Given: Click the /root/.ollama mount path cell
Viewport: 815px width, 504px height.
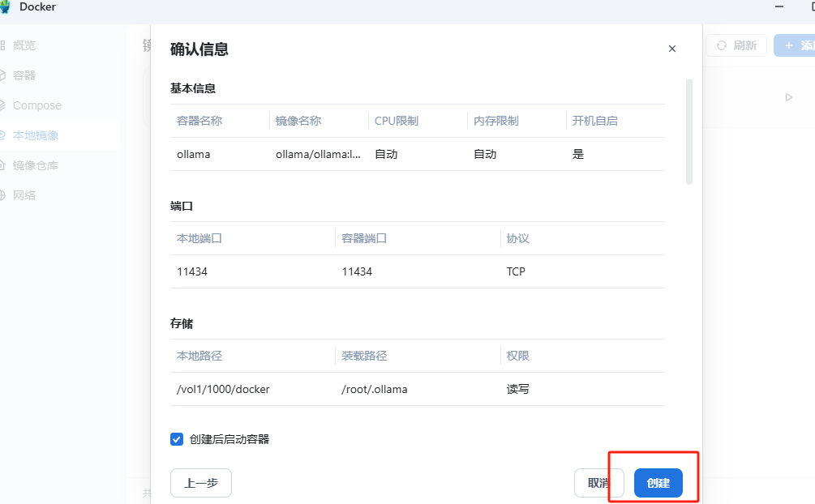Looking at the screenshot, I should [375, 389].
